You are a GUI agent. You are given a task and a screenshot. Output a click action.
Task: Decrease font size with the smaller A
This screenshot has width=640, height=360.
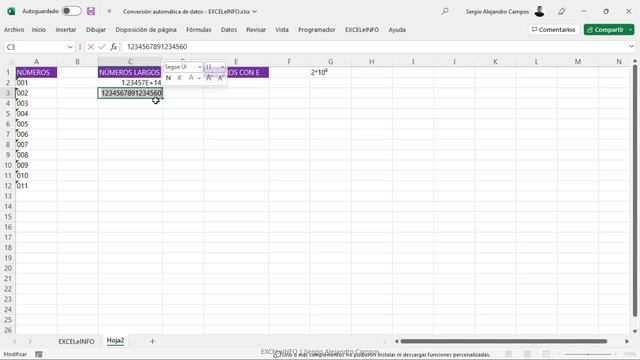point(220,78)
